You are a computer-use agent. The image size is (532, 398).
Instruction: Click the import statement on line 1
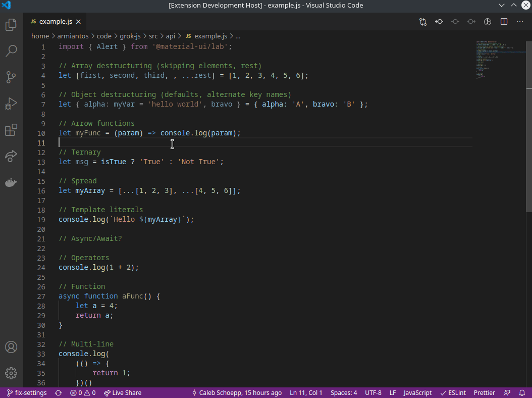(145, 46)
